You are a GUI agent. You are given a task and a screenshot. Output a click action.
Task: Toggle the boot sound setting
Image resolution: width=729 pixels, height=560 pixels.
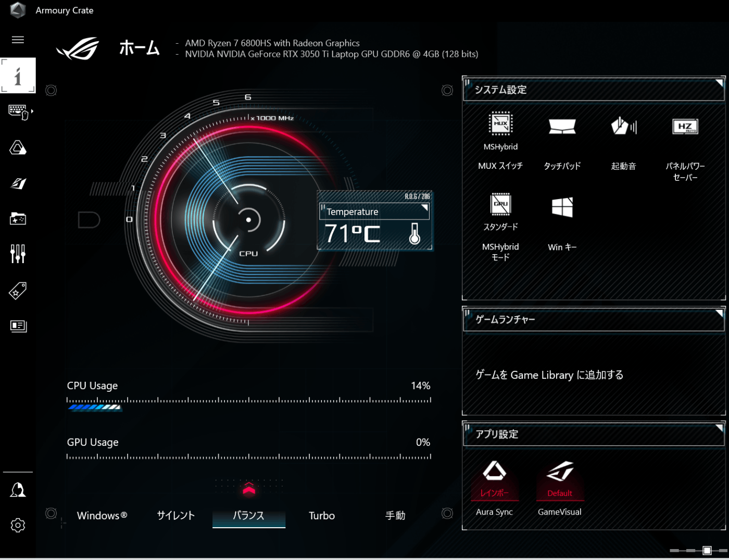[x=624, y=126]
